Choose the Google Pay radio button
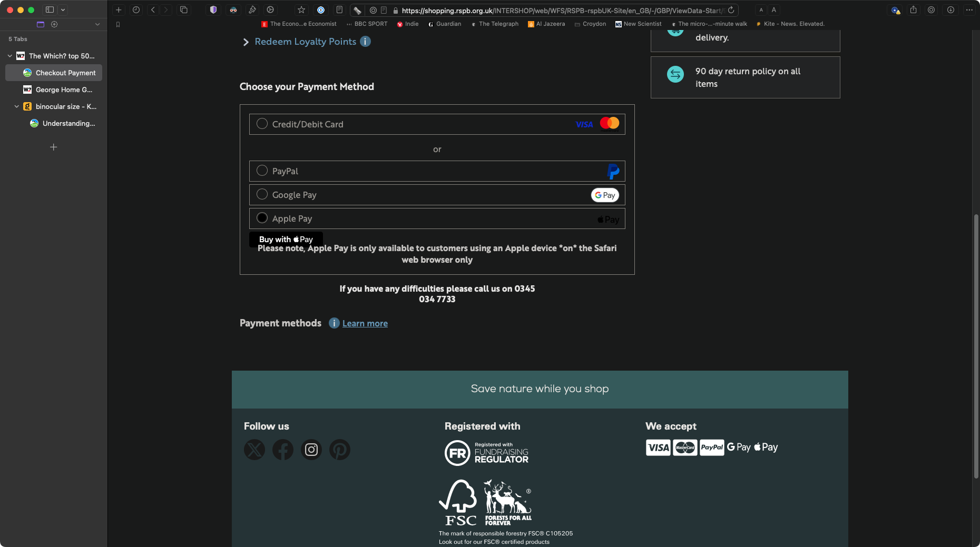This screenshot has height=547, width=980. tap(262, 194)
